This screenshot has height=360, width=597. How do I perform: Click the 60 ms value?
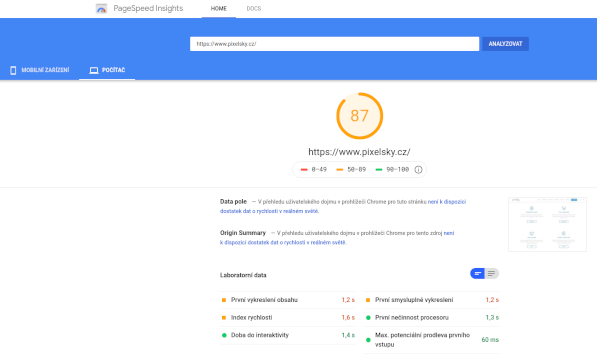(x=490, y=340)
